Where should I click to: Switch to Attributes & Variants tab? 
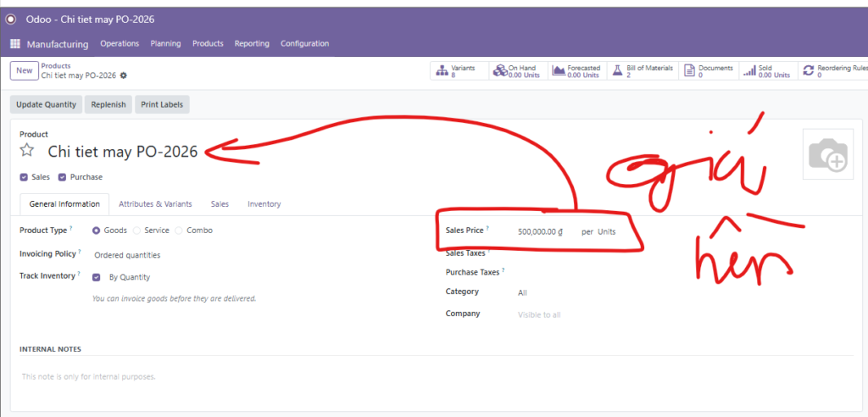coord(155,204)
